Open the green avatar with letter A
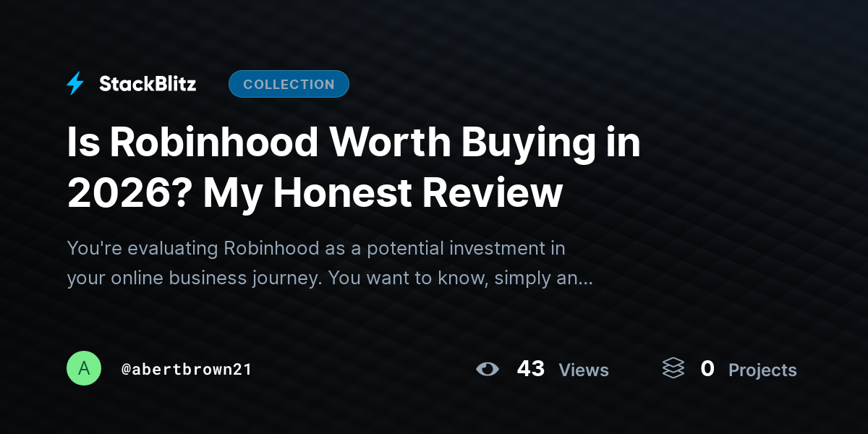Image resolution: width=868 pixels, height=434 pixels. coord(84,369)
